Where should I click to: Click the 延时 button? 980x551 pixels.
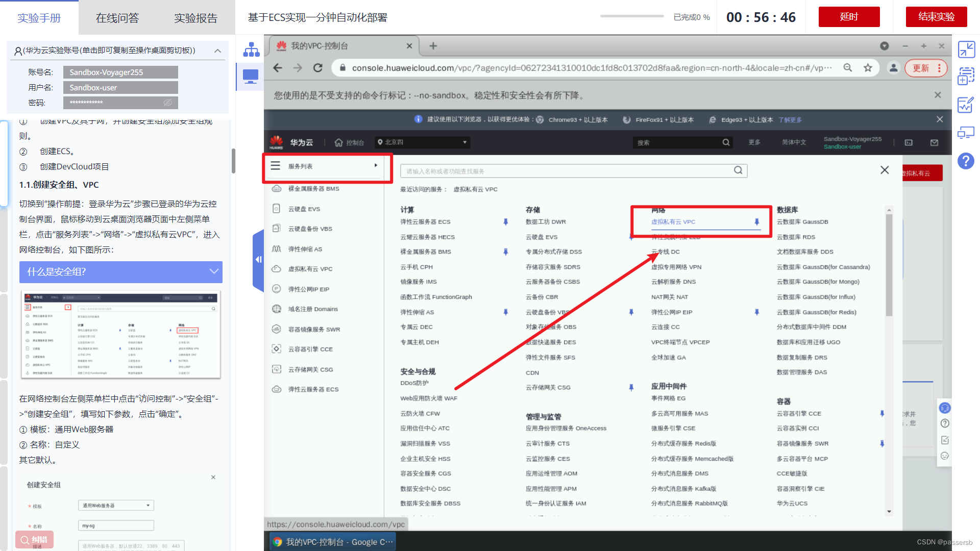[x=849, y=17]
